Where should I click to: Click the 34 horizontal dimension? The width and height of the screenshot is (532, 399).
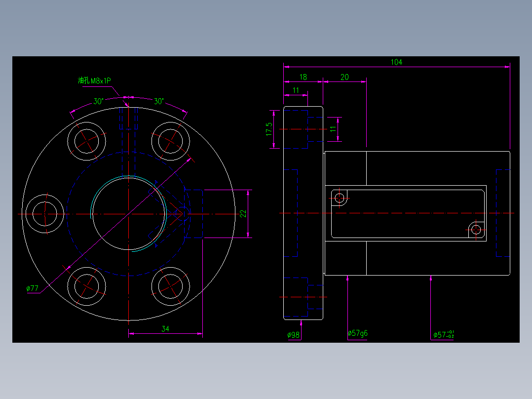165,329
